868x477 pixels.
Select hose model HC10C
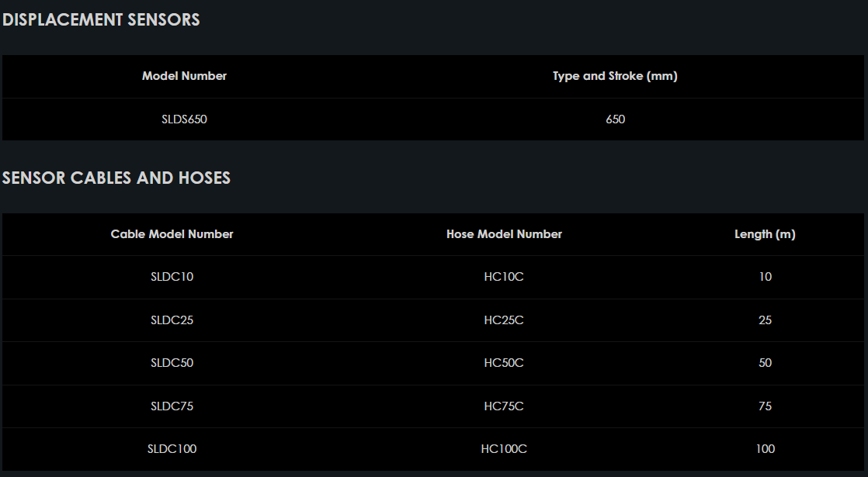504,277
